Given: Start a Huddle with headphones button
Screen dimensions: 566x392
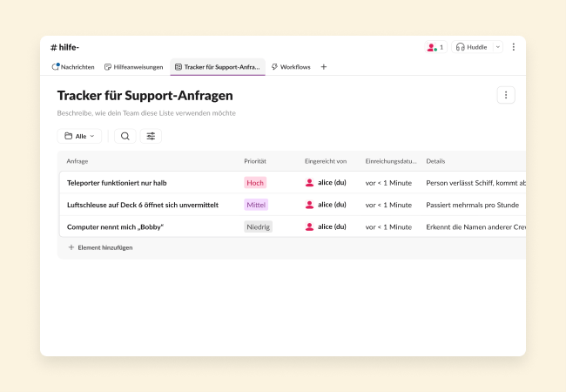Looking at the screenshot, I should [471, 47].
